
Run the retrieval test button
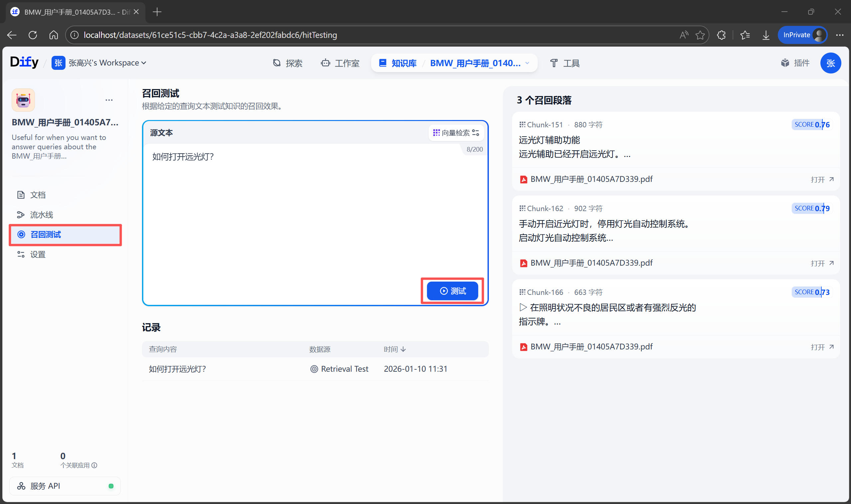click(452, 291)
